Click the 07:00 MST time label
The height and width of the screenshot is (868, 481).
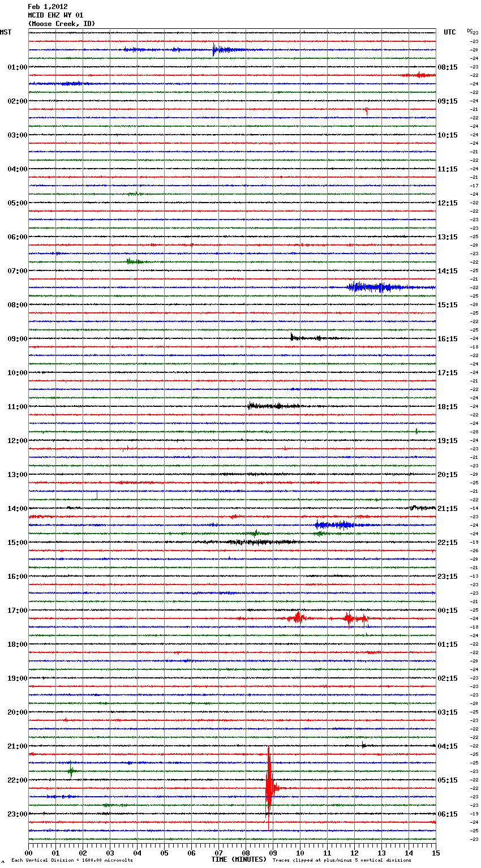(x=17, y=271)
